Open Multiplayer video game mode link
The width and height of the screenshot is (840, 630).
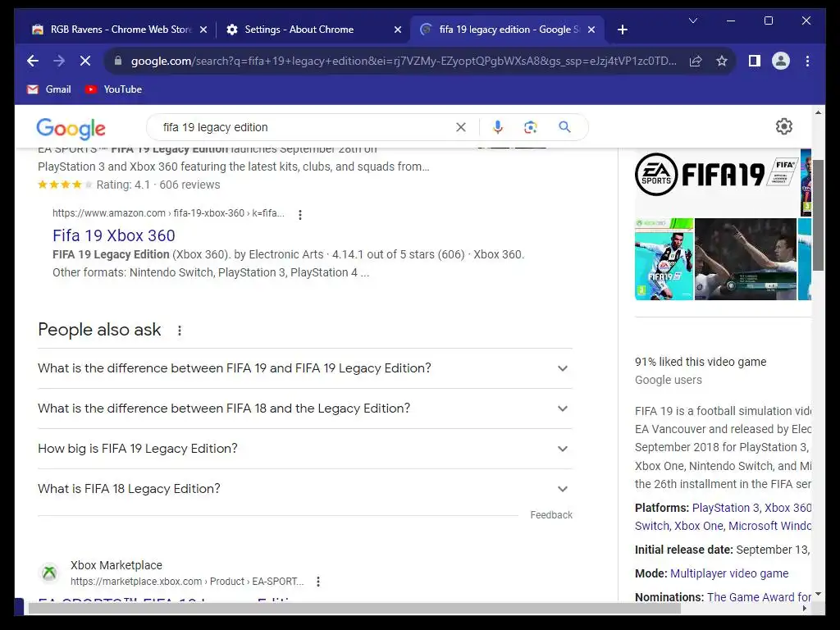tap(729, 573)
